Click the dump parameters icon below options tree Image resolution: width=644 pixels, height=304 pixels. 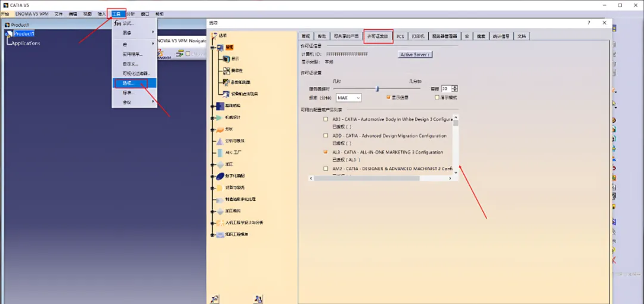(x=259, y=298)
